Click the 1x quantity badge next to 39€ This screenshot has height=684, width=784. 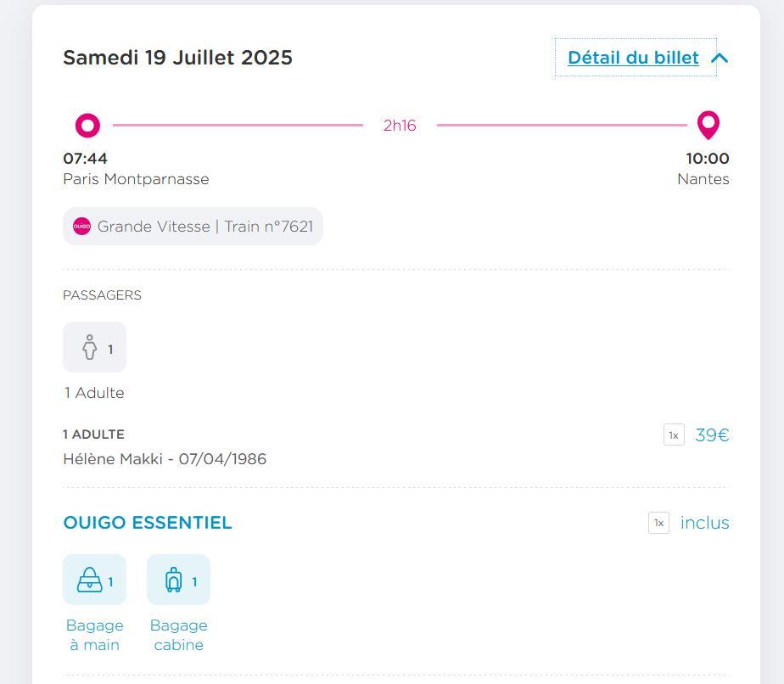click(674, 435)
